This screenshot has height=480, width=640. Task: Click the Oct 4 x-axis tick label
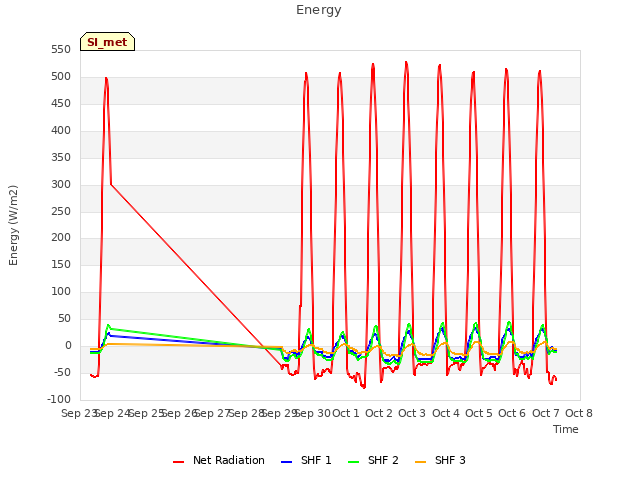[446, 413]
